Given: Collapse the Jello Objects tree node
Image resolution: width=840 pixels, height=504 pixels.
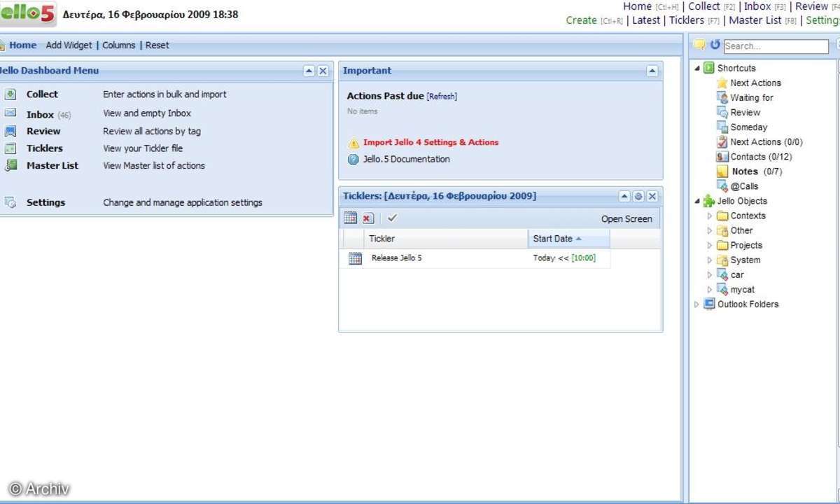Looking at the screenshot, I should (697, 202).
